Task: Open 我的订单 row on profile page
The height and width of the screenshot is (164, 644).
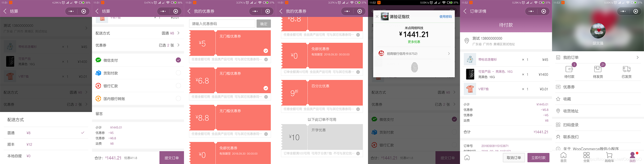Action: click(x=598, y=57)
